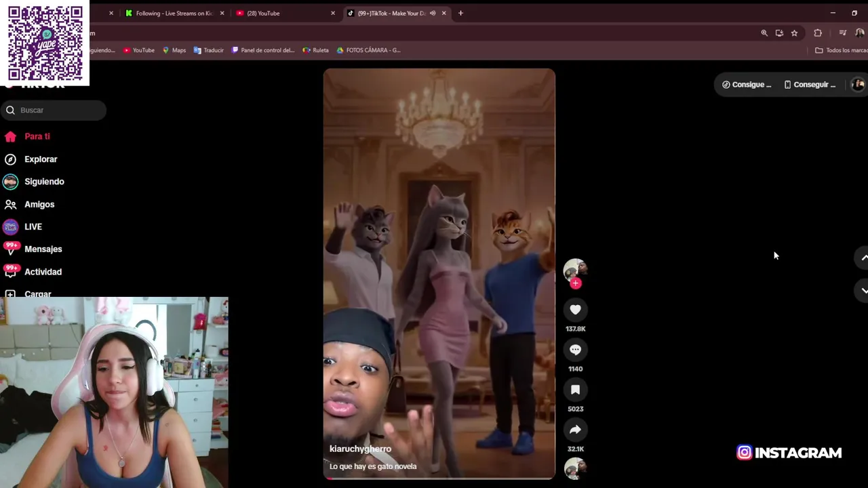Image resolution: width=868 pixels, height=488 pixels.
Task: Open the TikTok account avatar at top right
Action: point(858,85)
